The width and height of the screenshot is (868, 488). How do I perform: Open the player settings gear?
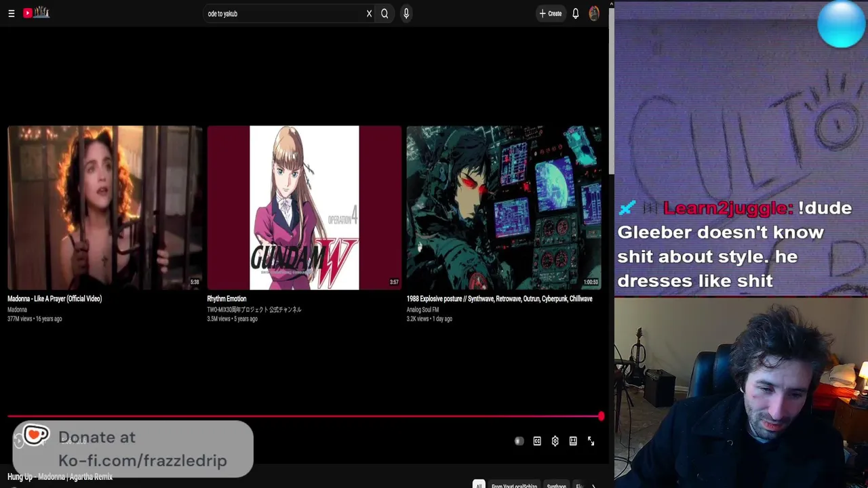(555, 441)
